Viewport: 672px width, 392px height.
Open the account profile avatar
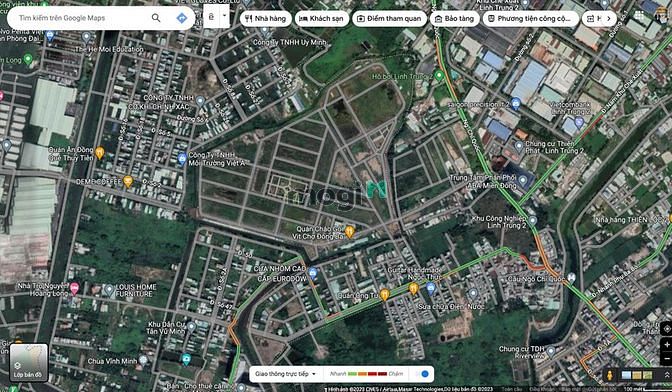pos(663,16)
